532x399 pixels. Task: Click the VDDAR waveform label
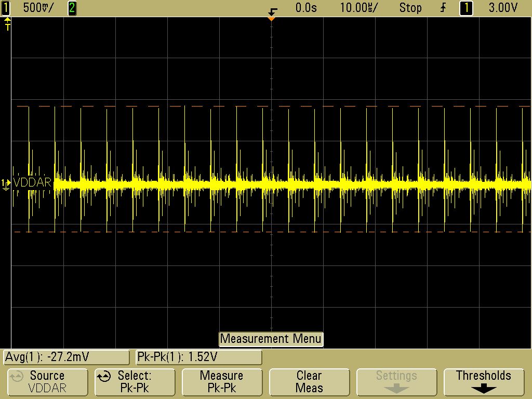point(32,182)
